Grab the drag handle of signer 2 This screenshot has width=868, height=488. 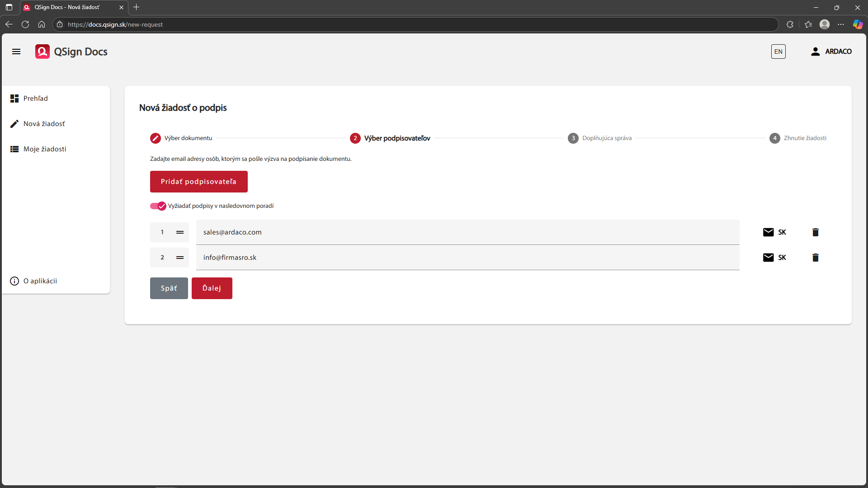pyautogui.click(x=180, y=258)
